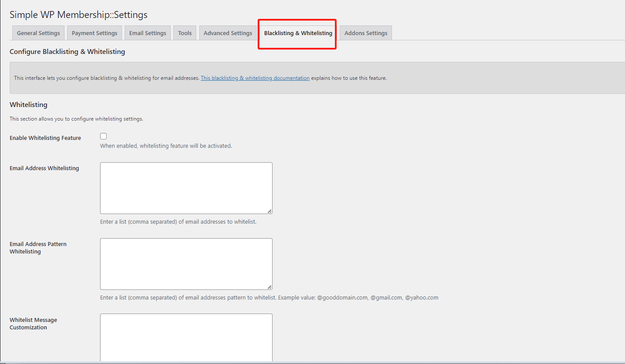Toggle whitelisting by clicking its checkbox

(x=103, y=136)
